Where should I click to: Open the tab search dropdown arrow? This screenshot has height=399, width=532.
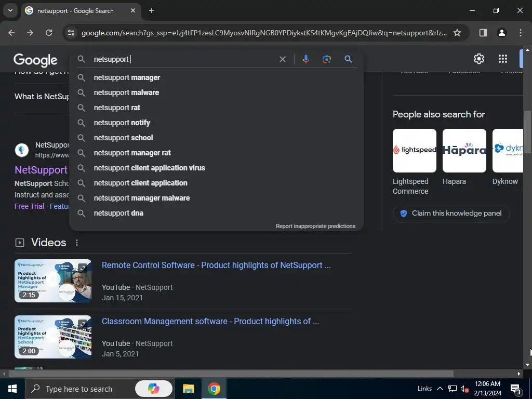pyautogui.click(x=10, y=10)
